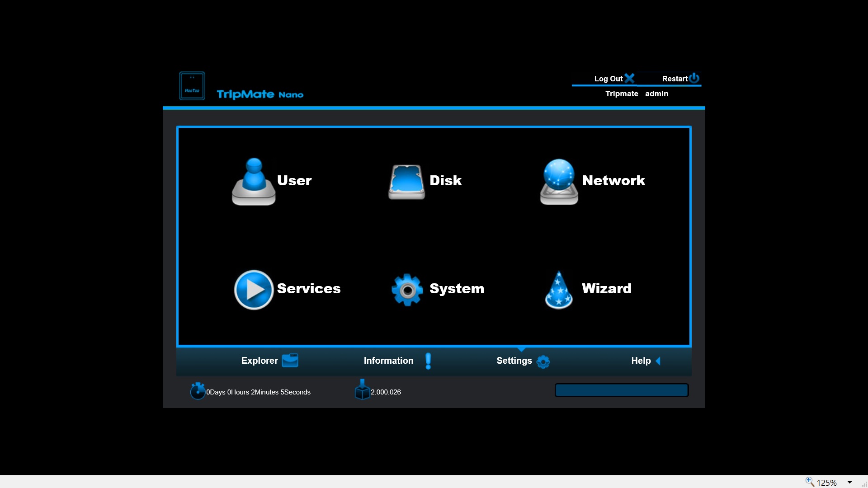Open the User settings icon
Image resolution: width=868 pixels, height=488 pixels.
coord(254,181)
